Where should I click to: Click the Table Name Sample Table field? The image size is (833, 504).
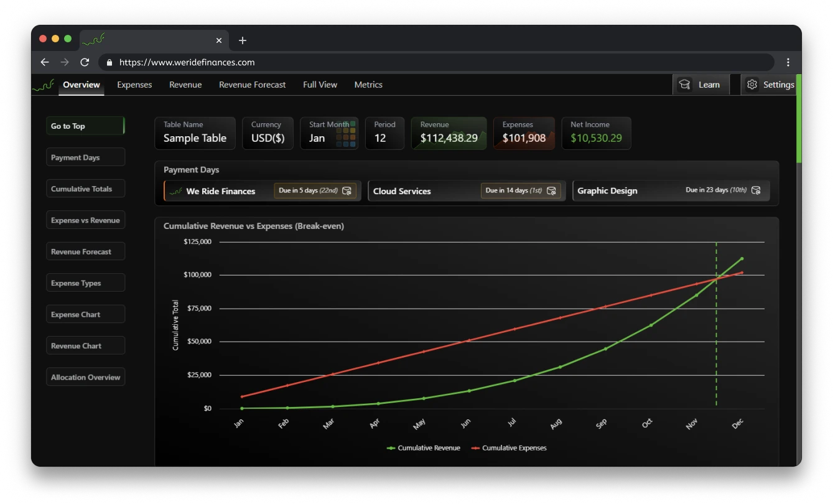(195, 133)
